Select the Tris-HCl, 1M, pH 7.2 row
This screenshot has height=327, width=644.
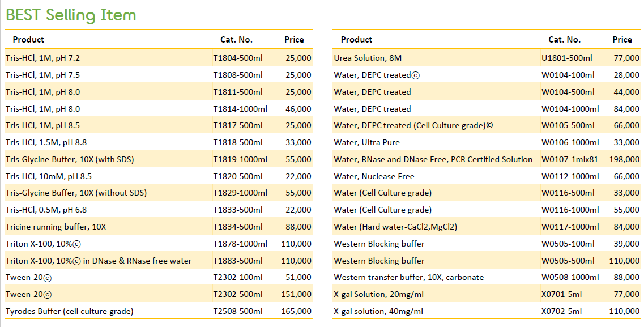coord(159,58)
